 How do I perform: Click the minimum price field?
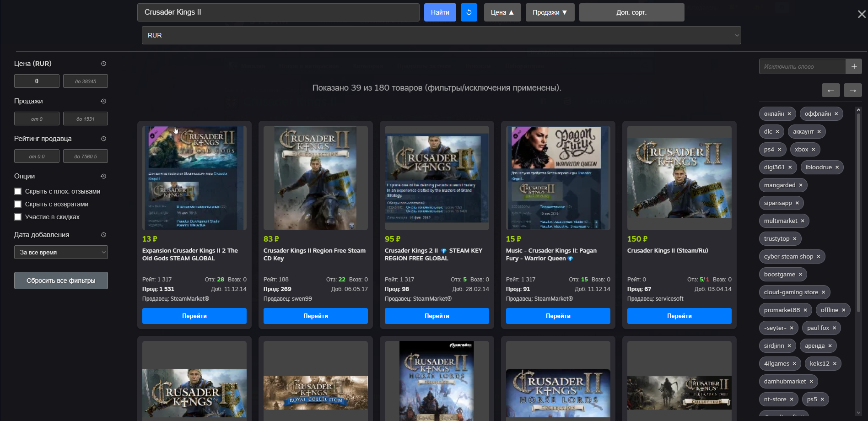coord(37,81)
